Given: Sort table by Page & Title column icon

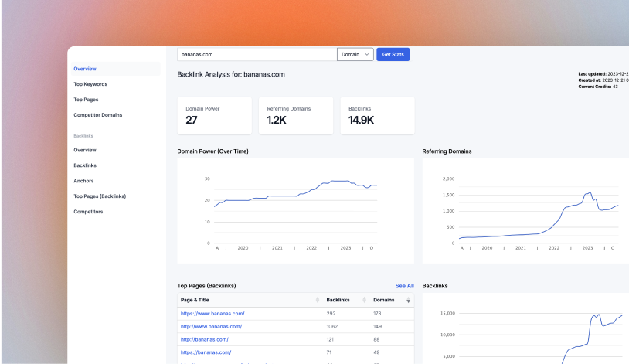Looking at the screenshot, I should 318,300.
